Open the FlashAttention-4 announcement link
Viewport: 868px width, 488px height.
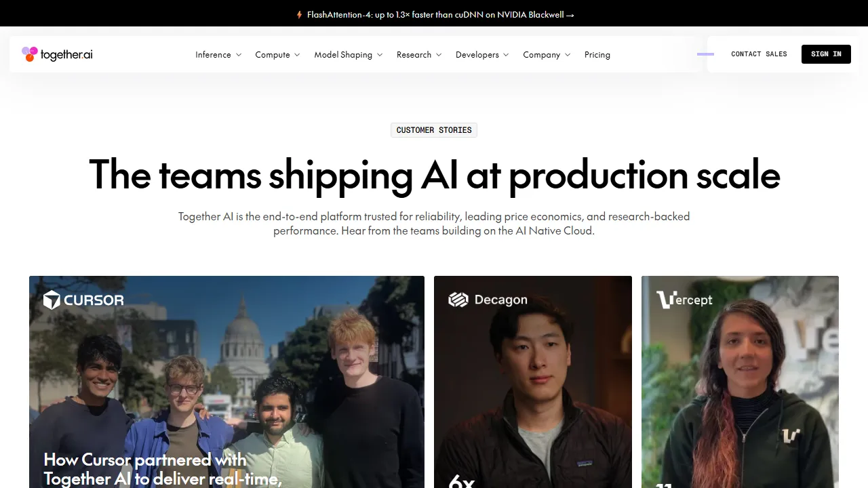click(440, 14)
